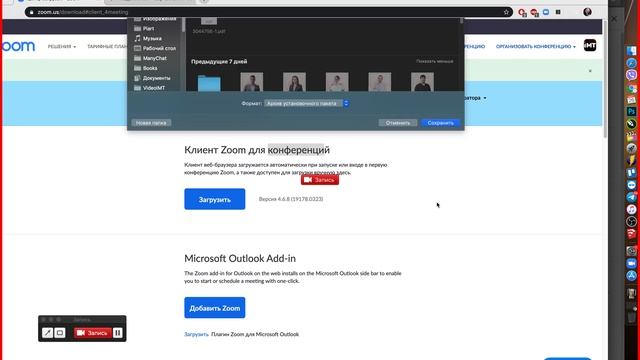Expand ОРГАНИЗОВАТЬ КОНФЕРЕНЦИЮ dropdown
This screenshot has height=360, width=640.
(536, 47)
